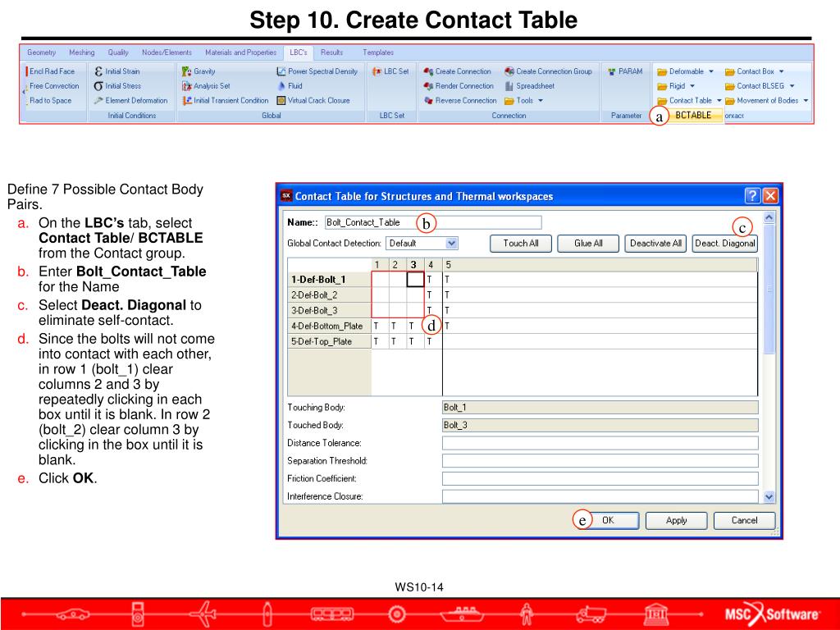This screenshot has width=840, height=630.
Task: Open the Element Deformation tool
Action: 130,101
